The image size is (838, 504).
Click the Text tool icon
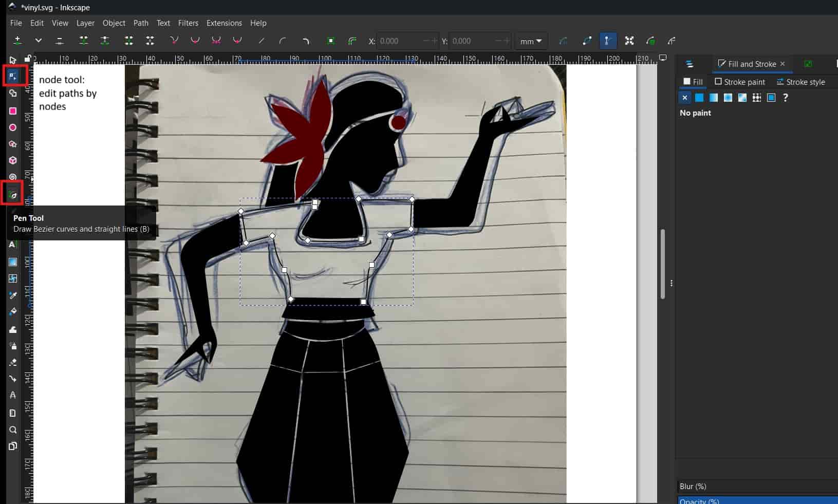[12, 245]
